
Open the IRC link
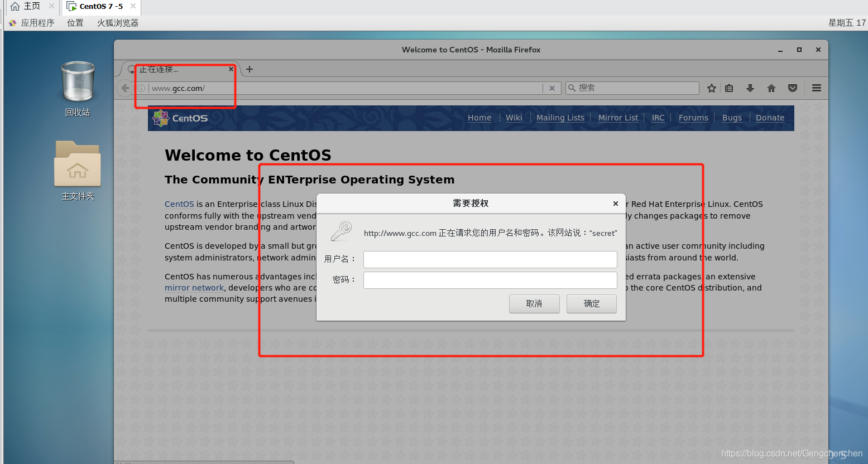tap(658, 118)
